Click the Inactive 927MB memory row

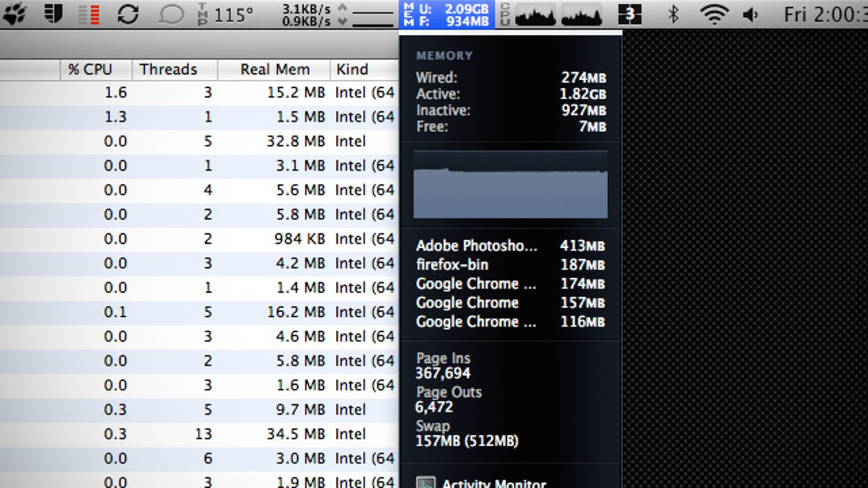[511, 110]
